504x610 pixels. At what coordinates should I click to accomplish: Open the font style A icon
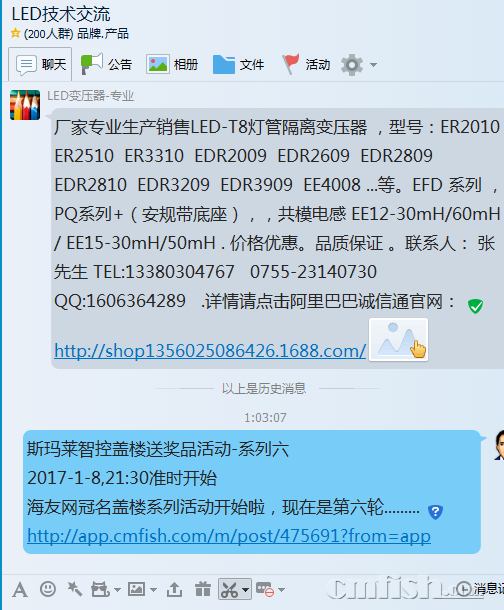pyautogui.click(x=20, y=590)
